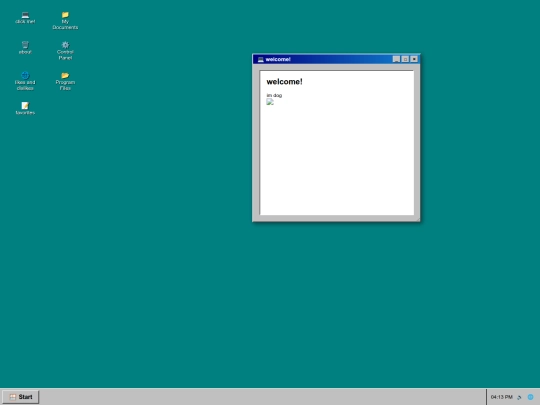
Task: Close the welcome! window
Action: point(414,59)
